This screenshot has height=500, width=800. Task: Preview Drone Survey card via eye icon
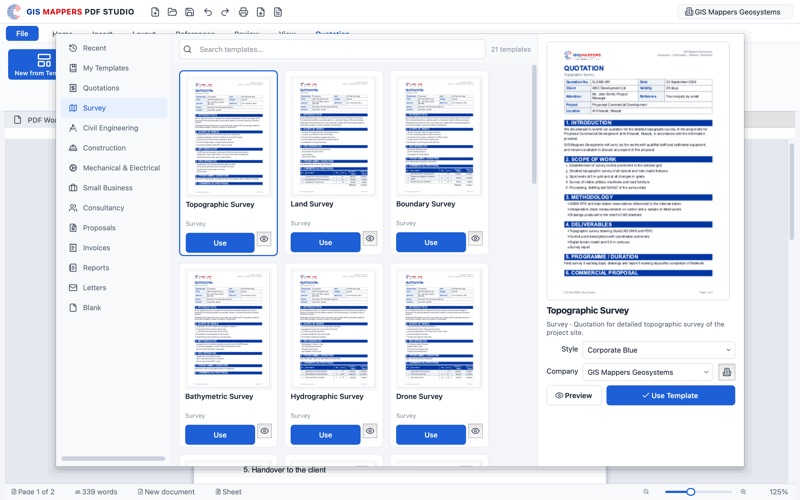[x=475, y=431]
